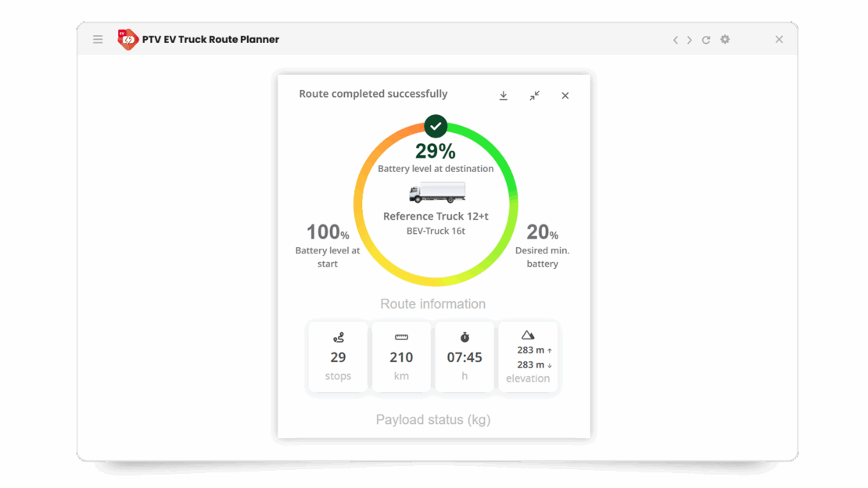Click the Payload status (kg) heading

pyautogui.click(x=433, y=420)
